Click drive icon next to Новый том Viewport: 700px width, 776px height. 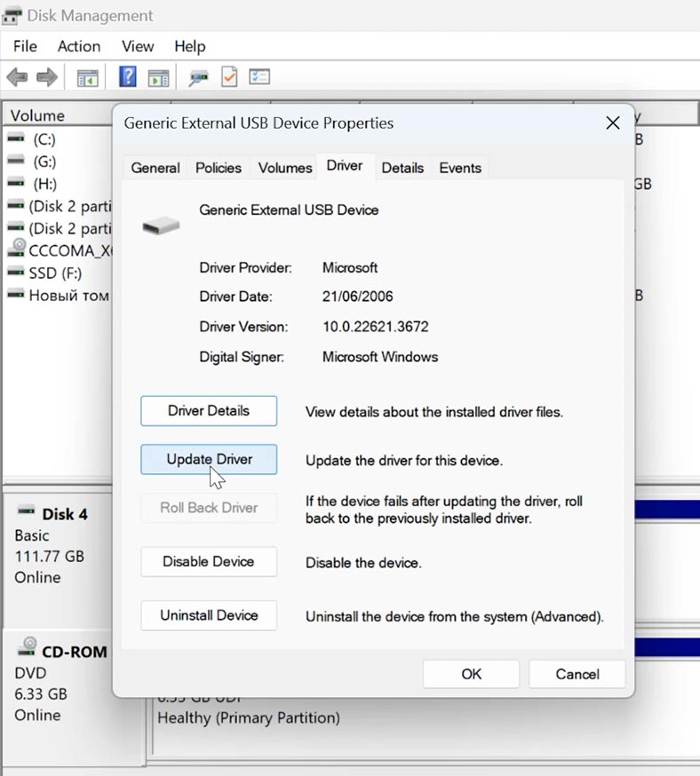coord(16,294)
